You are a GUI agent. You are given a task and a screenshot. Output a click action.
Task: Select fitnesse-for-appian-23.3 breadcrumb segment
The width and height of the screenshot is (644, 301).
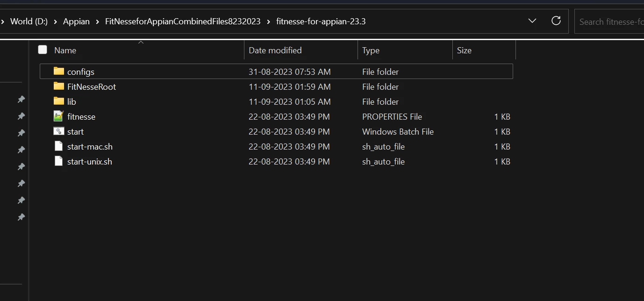pos(321,21)
